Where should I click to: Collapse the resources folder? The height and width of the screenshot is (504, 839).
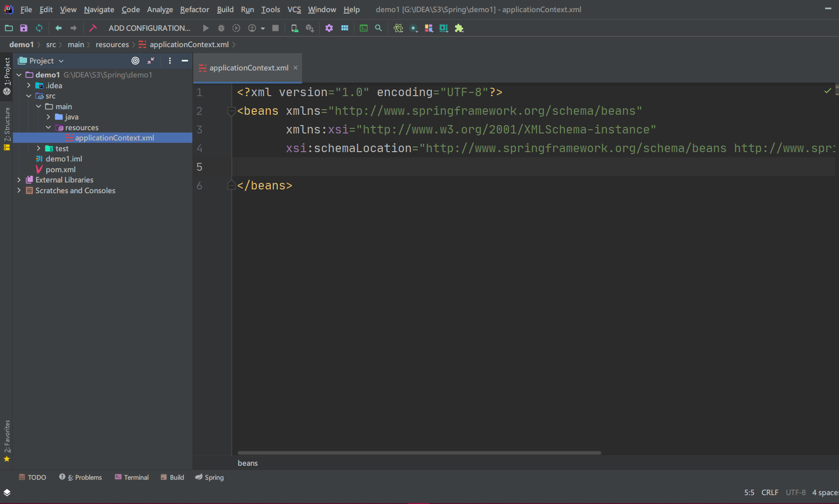pos(49,127)
